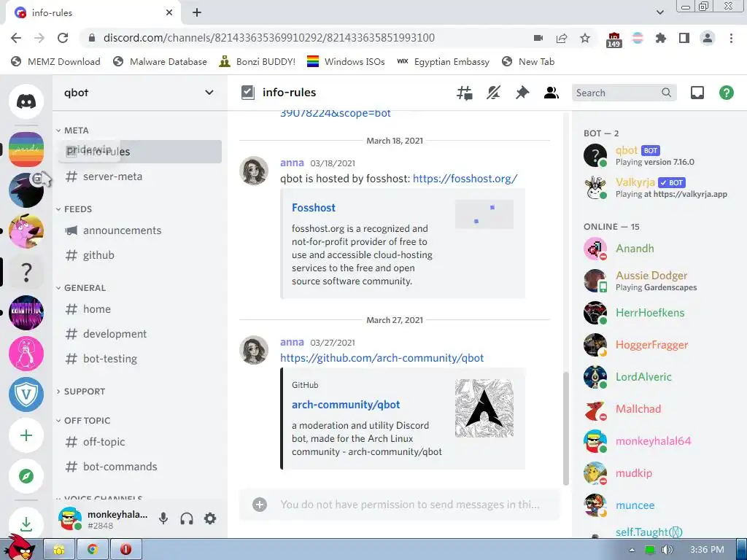Open Explore Public Servers compass icon
The image size is (747, 560).
[x=26, y=476]
